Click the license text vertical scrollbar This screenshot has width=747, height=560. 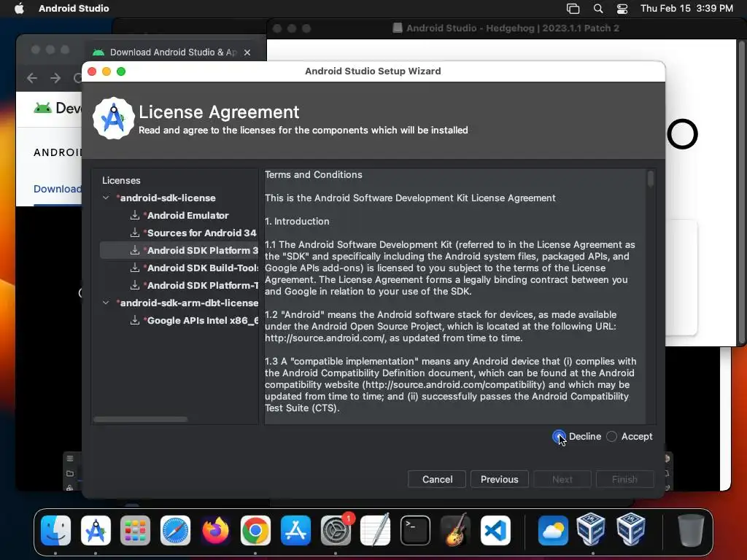[x=650, y=179]
